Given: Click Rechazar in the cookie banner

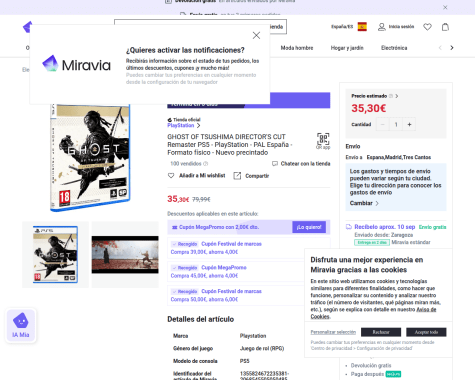Looking at the screenshot, I should 381,332.
